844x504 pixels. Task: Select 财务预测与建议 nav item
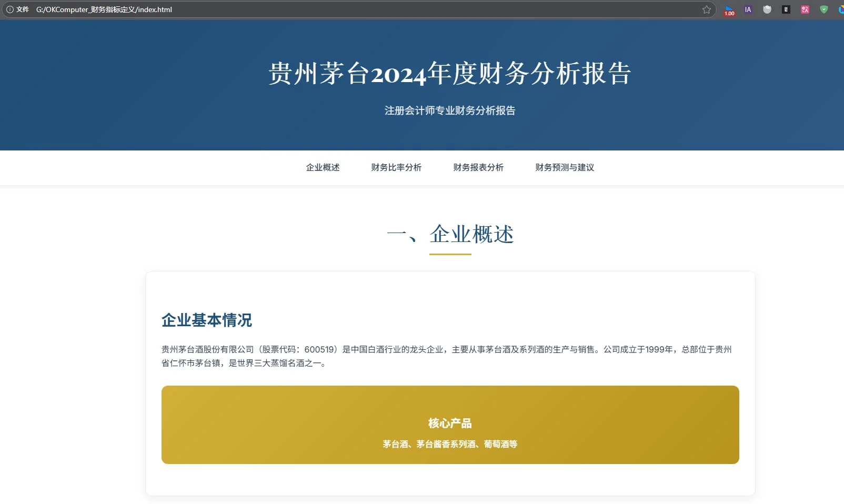pos(565,167)
